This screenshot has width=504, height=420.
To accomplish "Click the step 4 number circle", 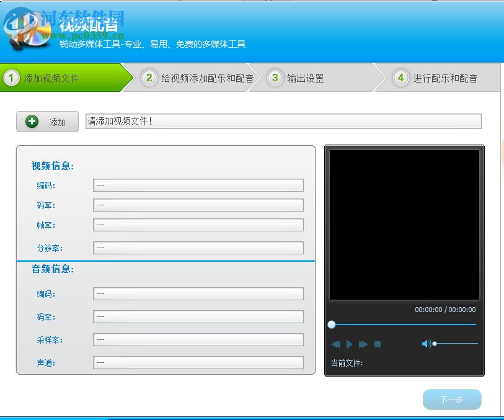I will (401, 78).
